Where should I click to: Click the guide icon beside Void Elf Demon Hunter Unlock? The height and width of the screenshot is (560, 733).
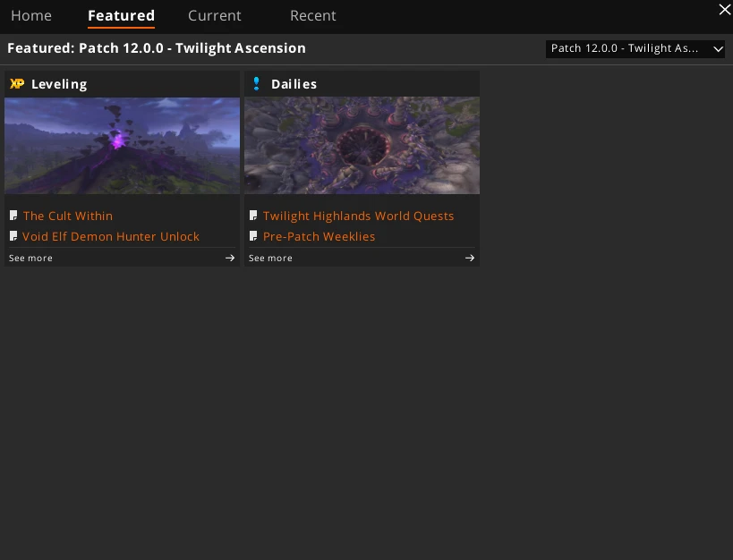pyautogui.click(x=13, y=236)
